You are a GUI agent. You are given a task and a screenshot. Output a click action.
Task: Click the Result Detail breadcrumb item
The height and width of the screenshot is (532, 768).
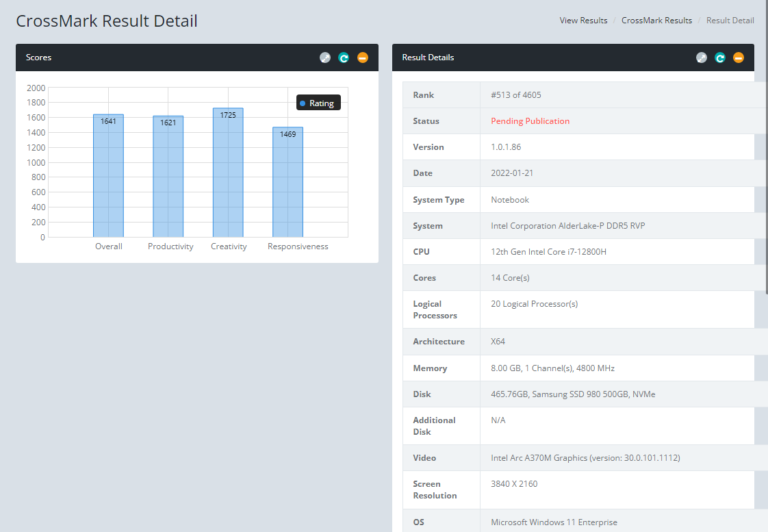730,21
